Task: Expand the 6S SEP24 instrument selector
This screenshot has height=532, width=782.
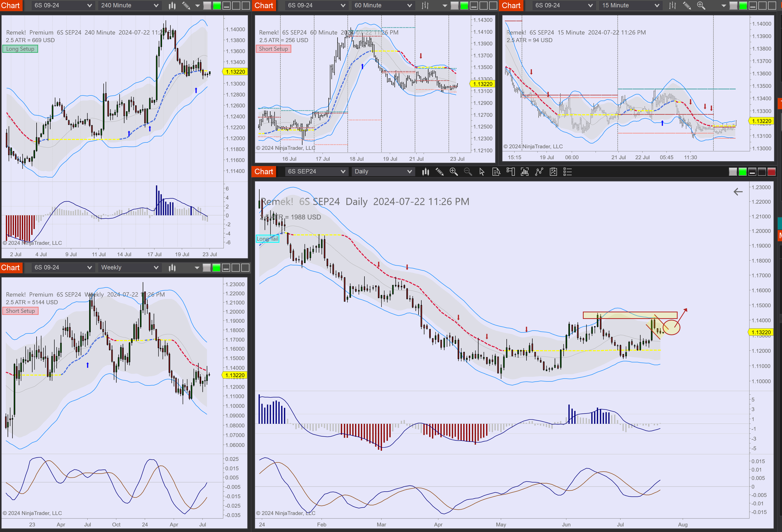Action: click(x=316, y=172)
